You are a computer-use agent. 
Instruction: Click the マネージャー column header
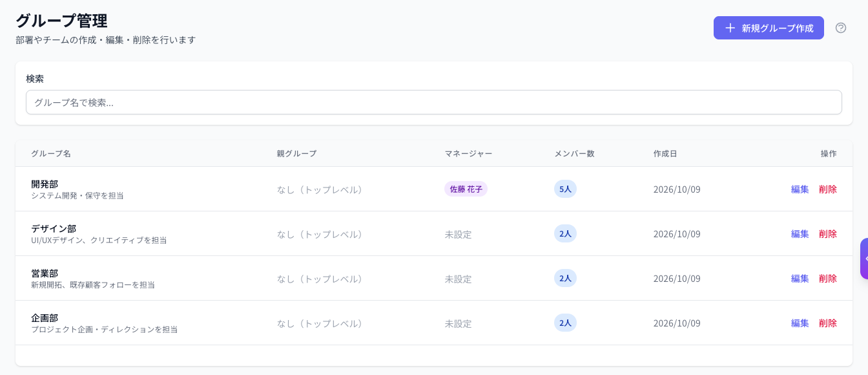468,154
